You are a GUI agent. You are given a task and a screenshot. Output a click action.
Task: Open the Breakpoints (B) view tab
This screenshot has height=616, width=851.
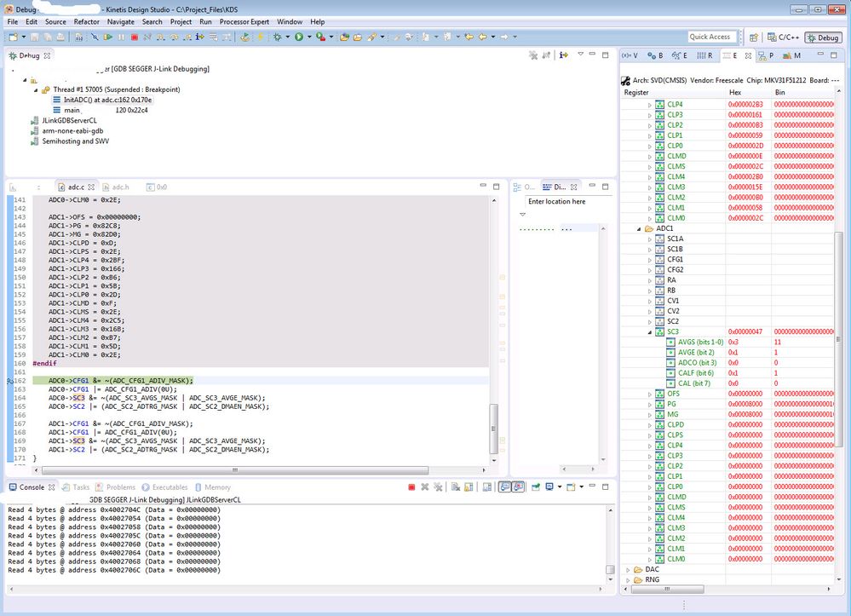tap(655, 55)
